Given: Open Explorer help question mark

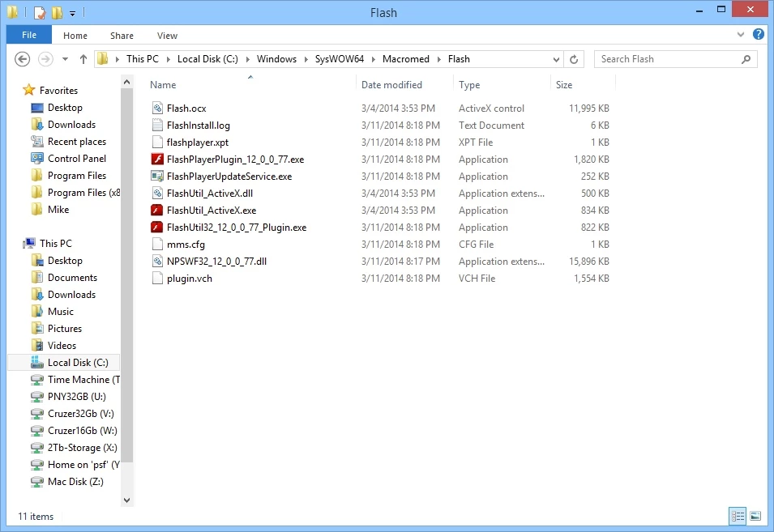Looking at the screenshot, I should point(759,35).
